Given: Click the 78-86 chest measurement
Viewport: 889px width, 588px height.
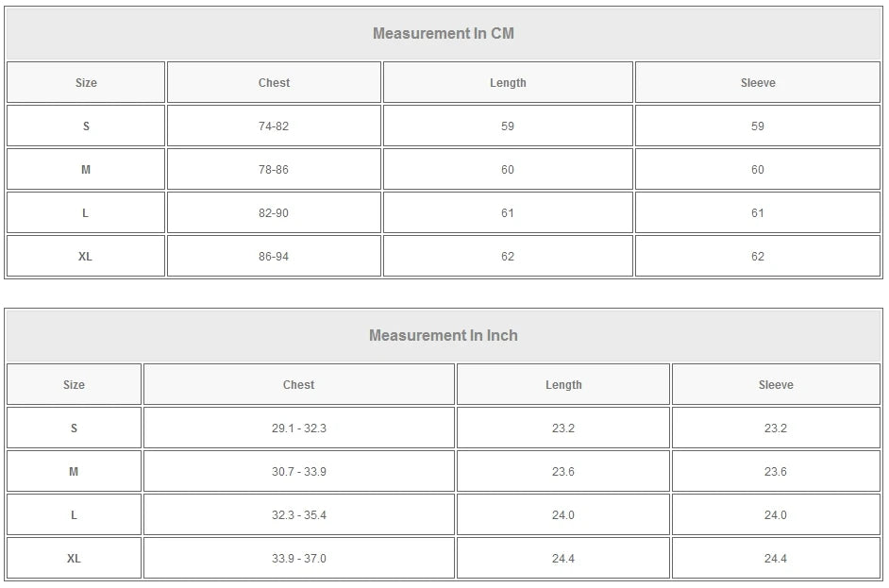Looking at the screenshot, I should (274, 170).
